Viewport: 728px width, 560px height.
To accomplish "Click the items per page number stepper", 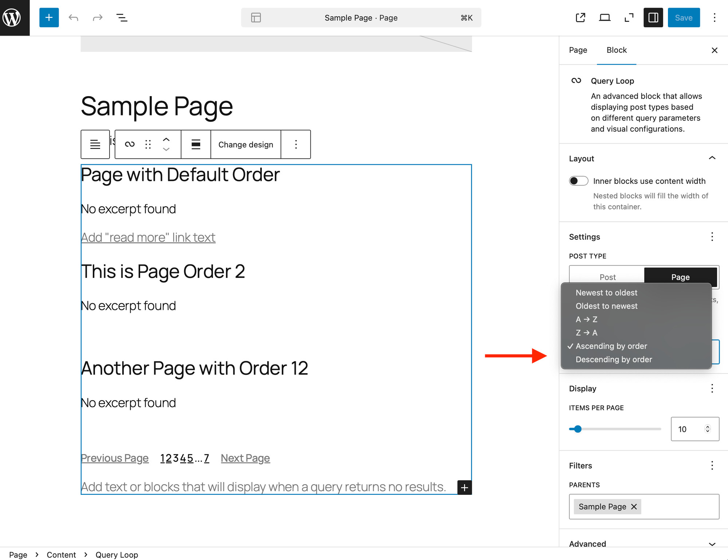I will pyautogui.click(x=708, y=428).
